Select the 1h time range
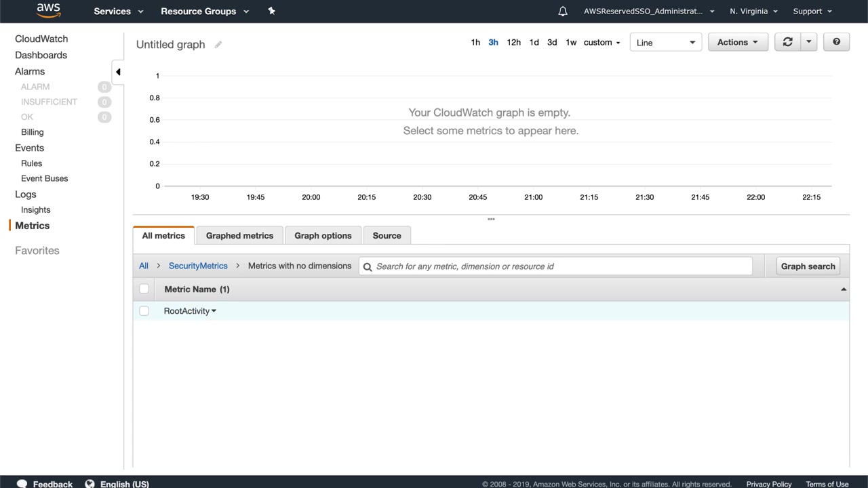The height and width of the screenshot is (488, 868). click(x=475, y=42)
